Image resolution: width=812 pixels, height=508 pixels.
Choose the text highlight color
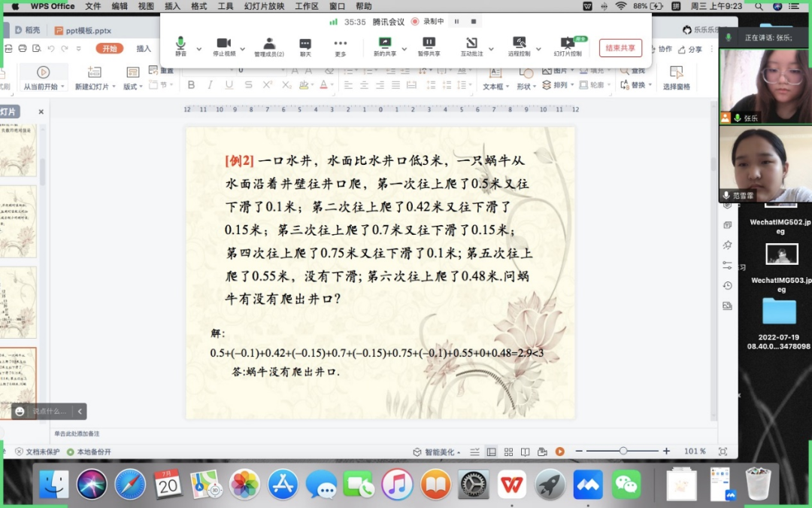click(304, 84)
